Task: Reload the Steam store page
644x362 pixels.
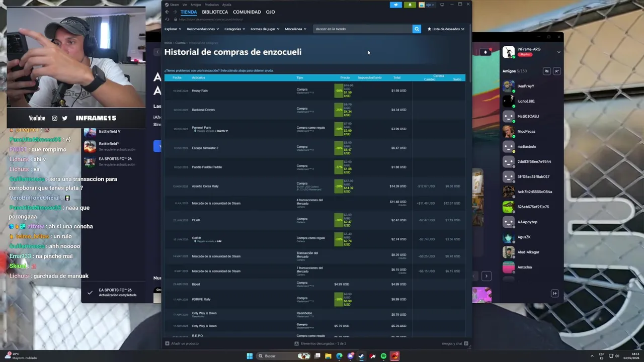Action: 167,19
